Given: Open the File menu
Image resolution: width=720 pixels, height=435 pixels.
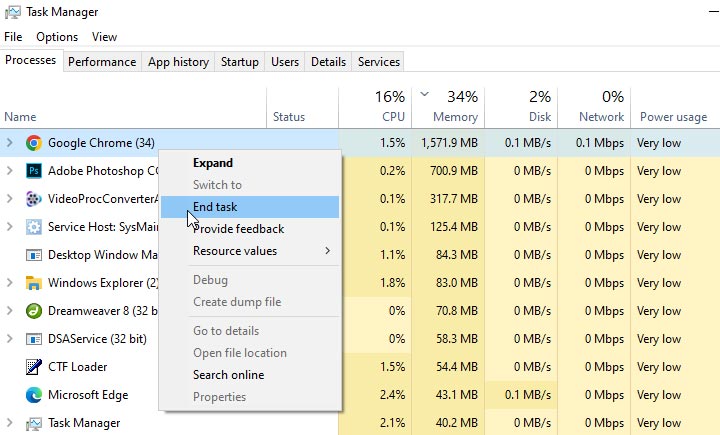Looking at the screenshot, I should point(13,37).
